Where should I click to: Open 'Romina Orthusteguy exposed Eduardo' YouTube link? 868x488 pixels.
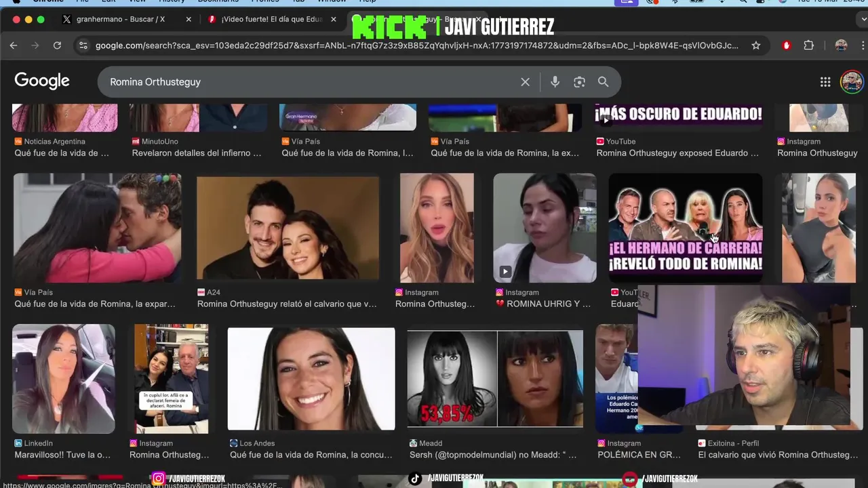pyautogui.click(x=677, y=153)
